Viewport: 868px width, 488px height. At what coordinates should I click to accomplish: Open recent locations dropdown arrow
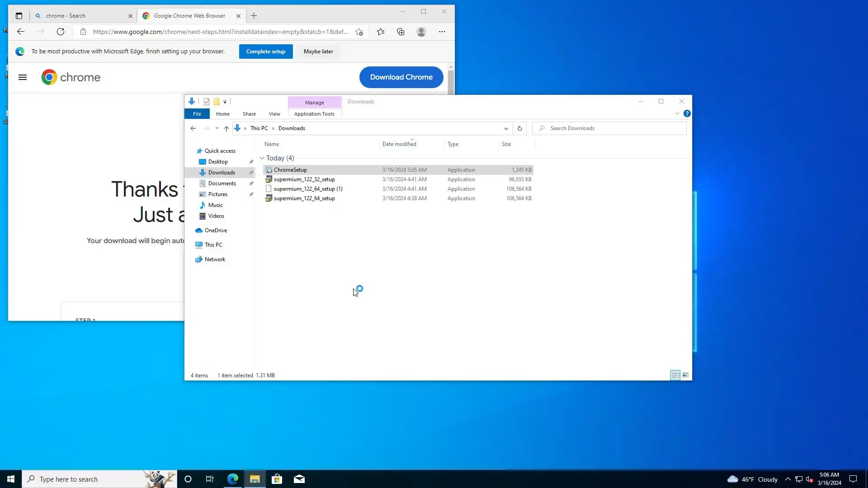tap(217, 128)
